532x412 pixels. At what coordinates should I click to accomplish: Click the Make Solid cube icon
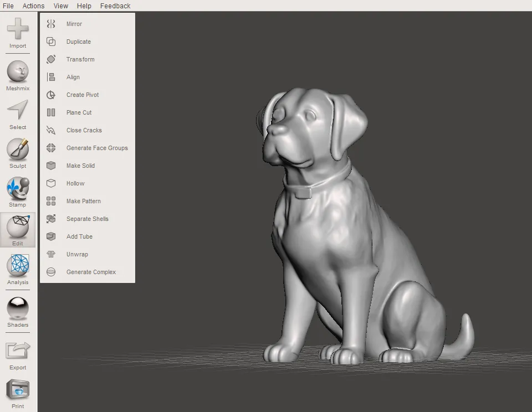coord(51,166)
